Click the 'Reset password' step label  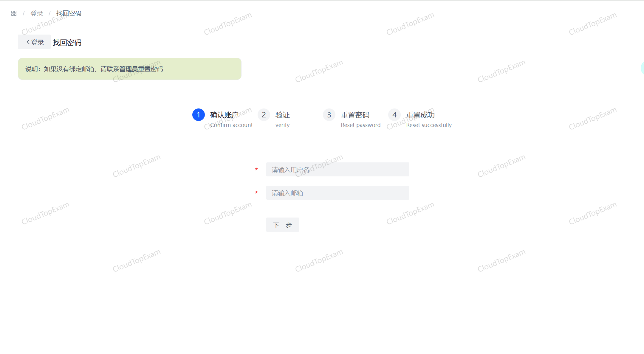coord(360,125)
